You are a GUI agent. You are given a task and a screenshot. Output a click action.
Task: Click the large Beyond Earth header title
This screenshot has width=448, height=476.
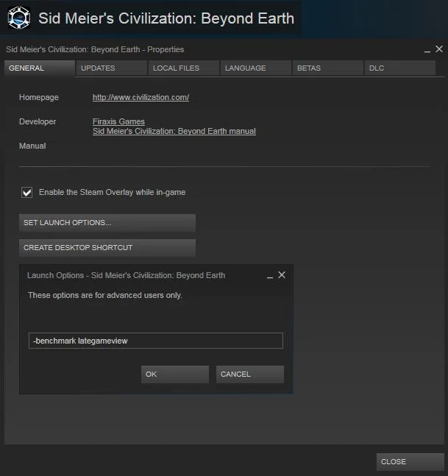166,18
